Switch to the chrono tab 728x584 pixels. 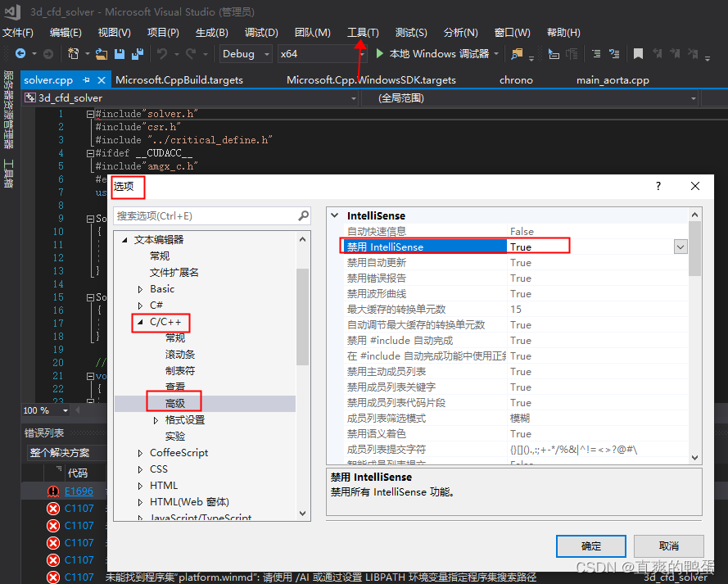pyautogui.click(x=516, y=79)
